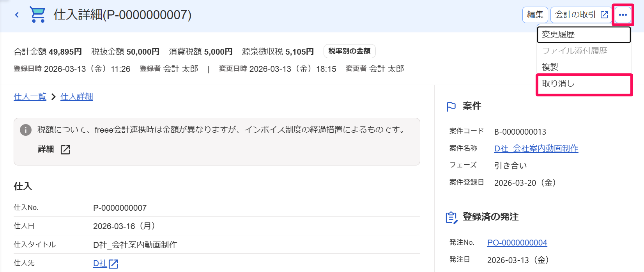The image size is (644, 272).
Task: Click the 登録者 会計 太郎 text
Action: (169, 69)
